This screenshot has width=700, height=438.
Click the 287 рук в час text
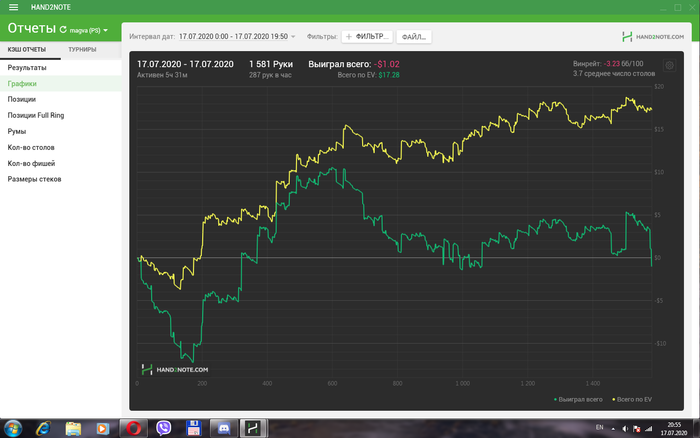(x=270, y=75)
